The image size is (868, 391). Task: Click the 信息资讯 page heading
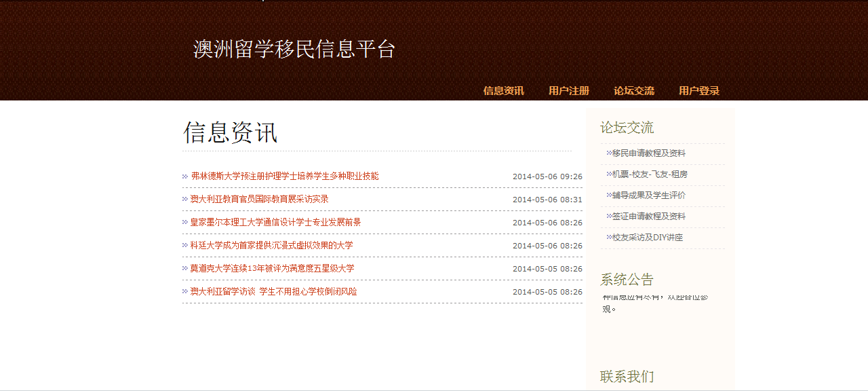click(x=231, y=132)
